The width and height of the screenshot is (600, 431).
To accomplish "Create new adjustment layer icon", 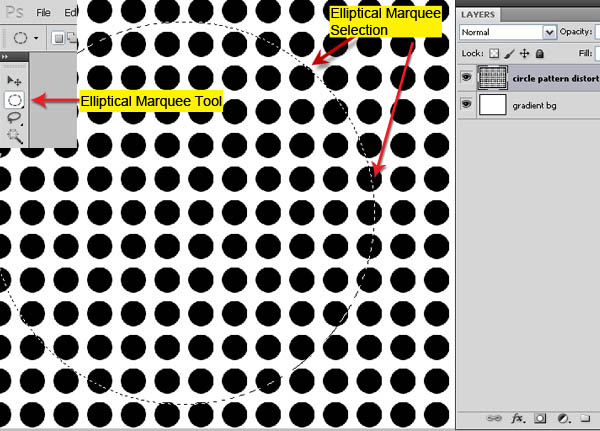I will (564, 418).
